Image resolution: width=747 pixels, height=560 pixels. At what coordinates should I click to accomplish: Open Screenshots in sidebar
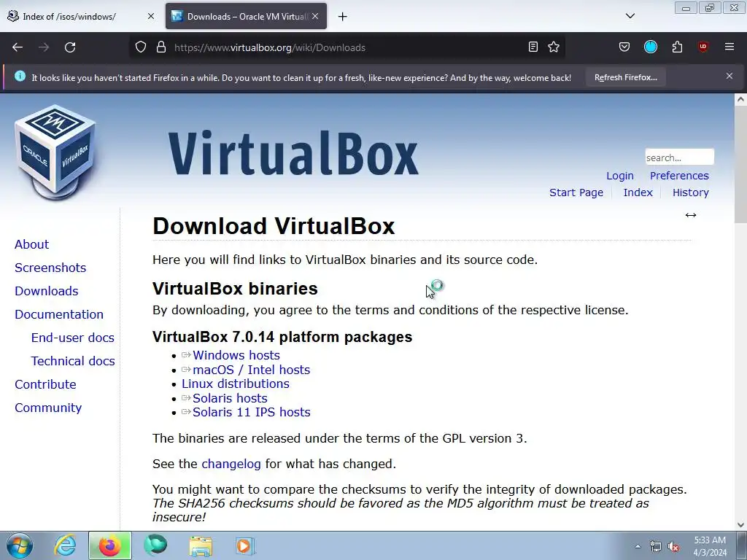50,268
